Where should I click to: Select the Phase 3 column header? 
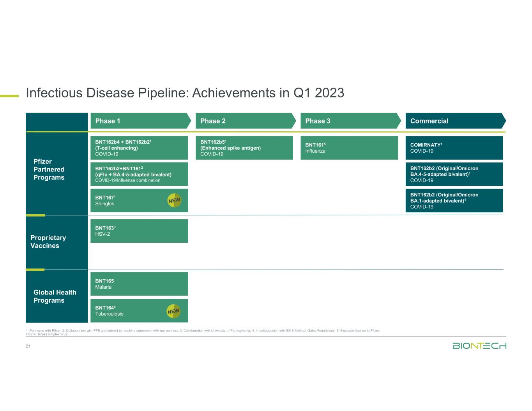point(351,121)
